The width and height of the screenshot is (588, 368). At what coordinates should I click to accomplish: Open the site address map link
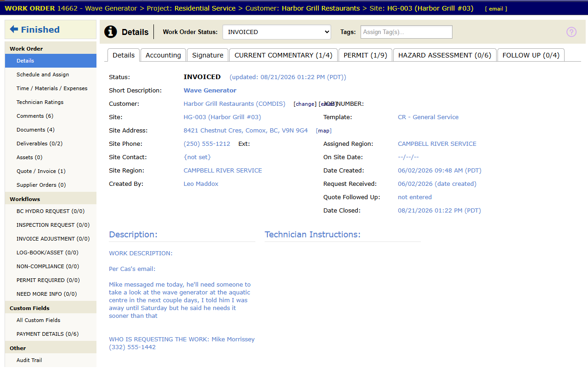pyautogui.click(x=324, y=131)
